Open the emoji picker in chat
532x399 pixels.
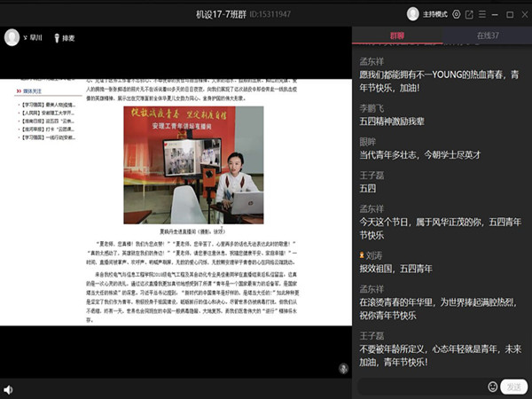[x=493, y=387]
